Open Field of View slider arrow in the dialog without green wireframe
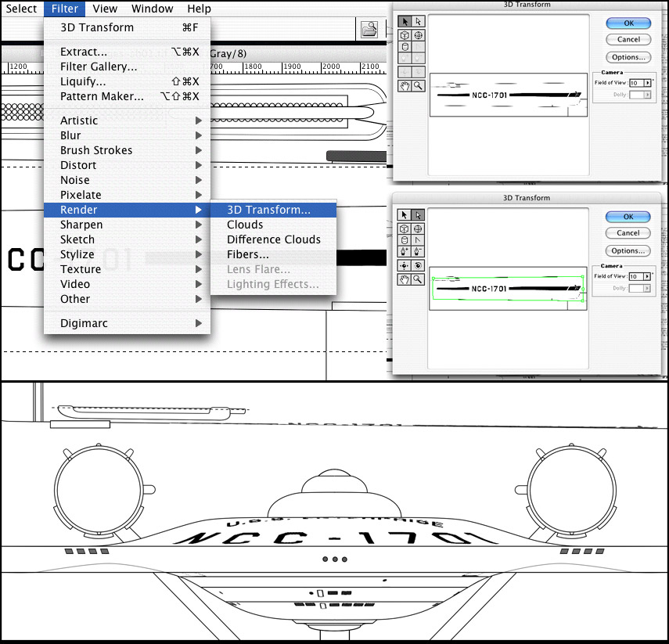669x644 pixels. click(648, 83)
